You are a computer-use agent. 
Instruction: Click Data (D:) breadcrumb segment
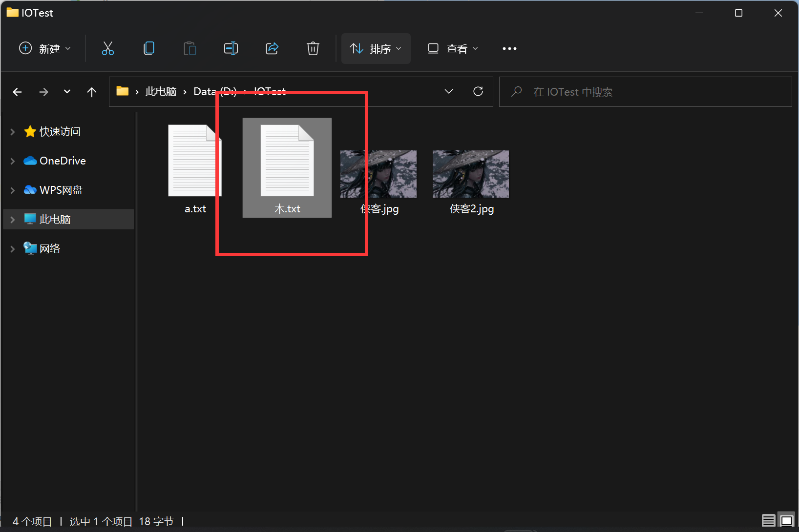215,91
